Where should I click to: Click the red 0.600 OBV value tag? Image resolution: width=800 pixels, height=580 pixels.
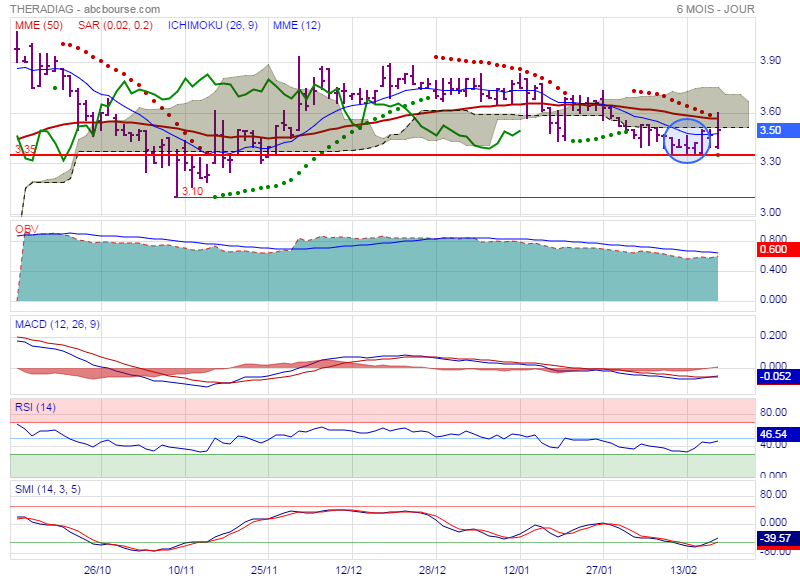tap(778, 249)
